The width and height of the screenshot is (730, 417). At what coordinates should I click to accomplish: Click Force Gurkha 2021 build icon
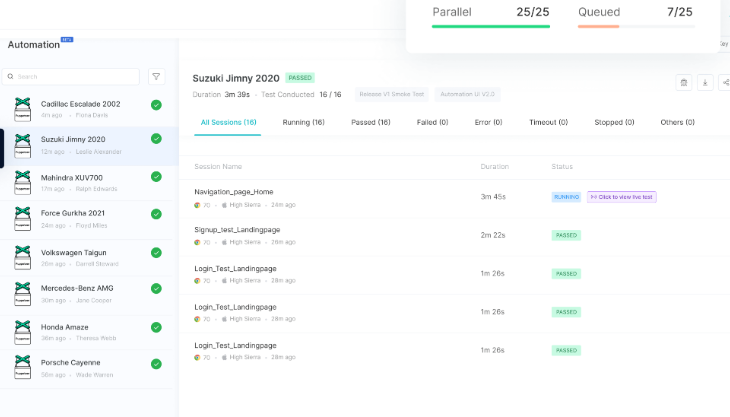tap(22, 219)
